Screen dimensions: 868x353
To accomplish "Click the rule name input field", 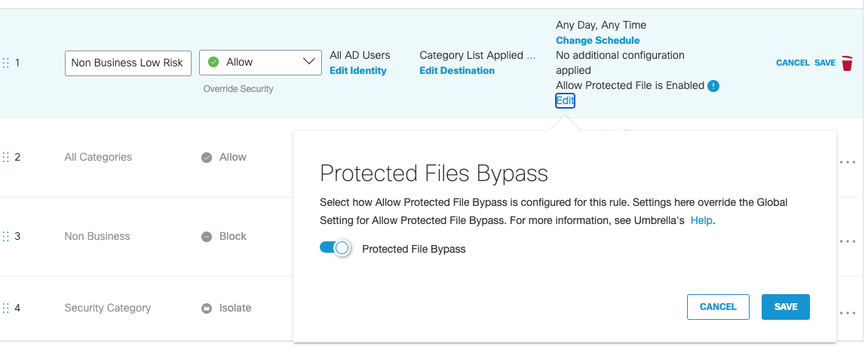I will pyautogui.click(x=128, y=63).
